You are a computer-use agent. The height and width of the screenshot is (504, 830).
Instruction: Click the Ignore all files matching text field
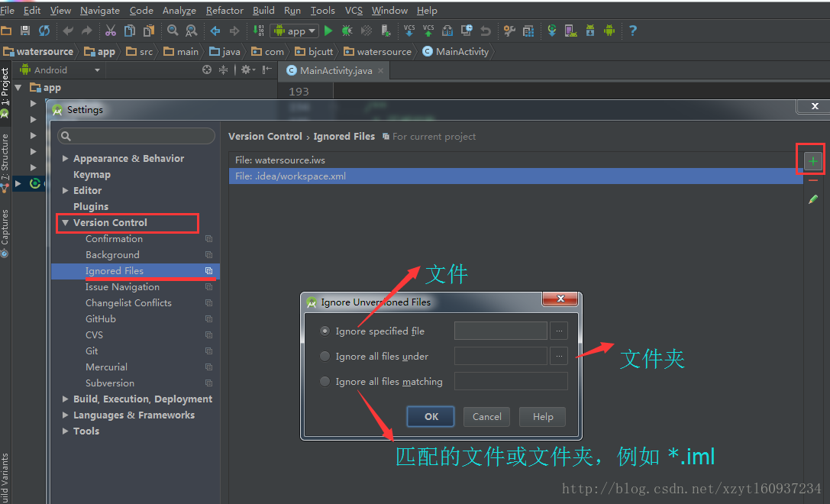click(511, 381)
